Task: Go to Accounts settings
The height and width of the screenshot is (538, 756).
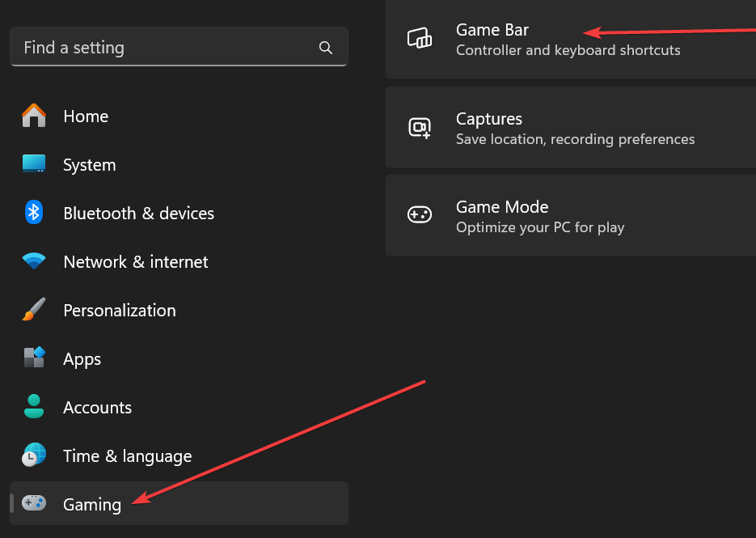Action: coord(179,408)
